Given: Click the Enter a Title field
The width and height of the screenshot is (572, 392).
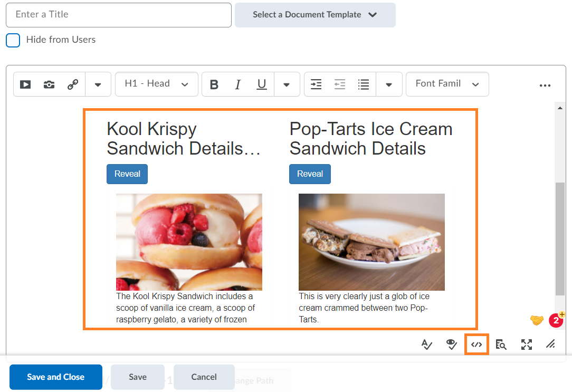Looking at the screenshot, I should [118, 15].
